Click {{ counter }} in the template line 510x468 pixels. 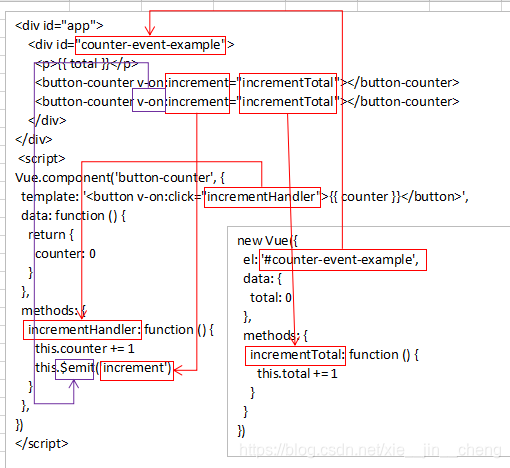coord(365,197)
